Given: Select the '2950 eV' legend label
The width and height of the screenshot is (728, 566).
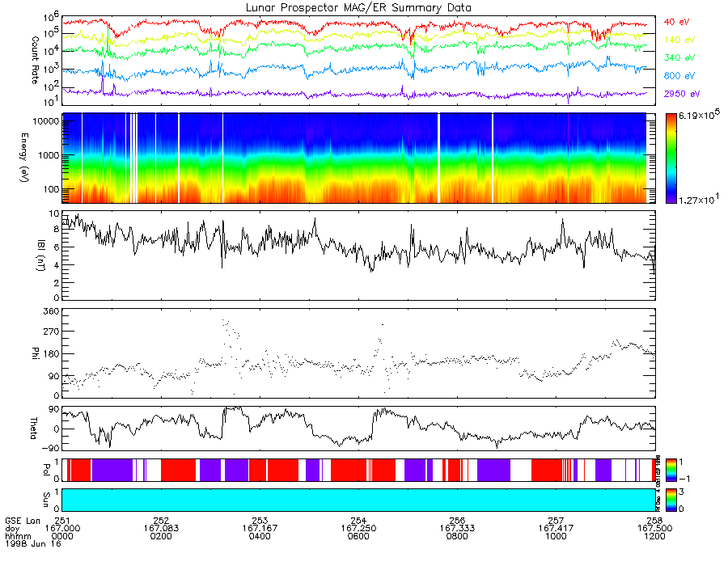Looking at the screenshot, I should point(682,94).
